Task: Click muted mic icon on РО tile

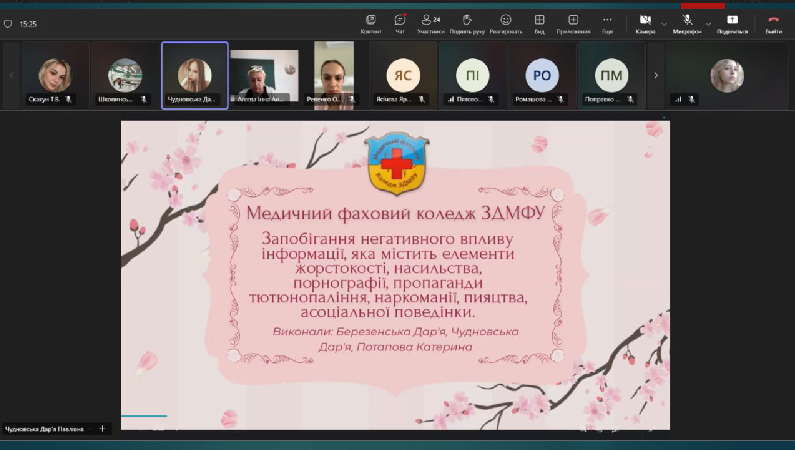Action: click(560, 99)
